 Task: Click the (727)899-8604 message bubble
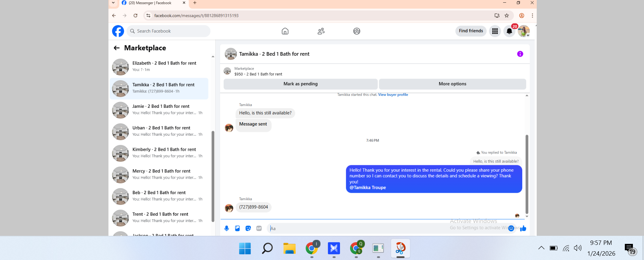tap(254, 207)
